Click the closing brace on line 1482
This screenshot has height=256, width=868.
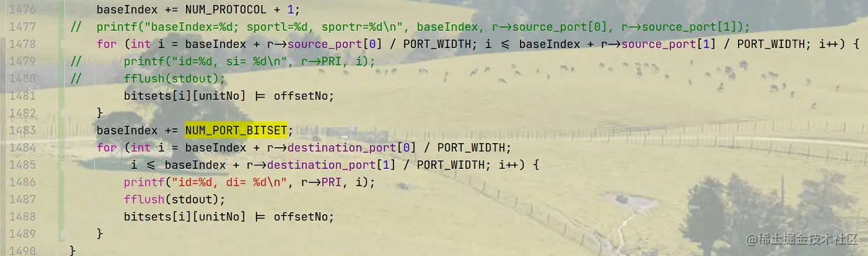(99, 113)
